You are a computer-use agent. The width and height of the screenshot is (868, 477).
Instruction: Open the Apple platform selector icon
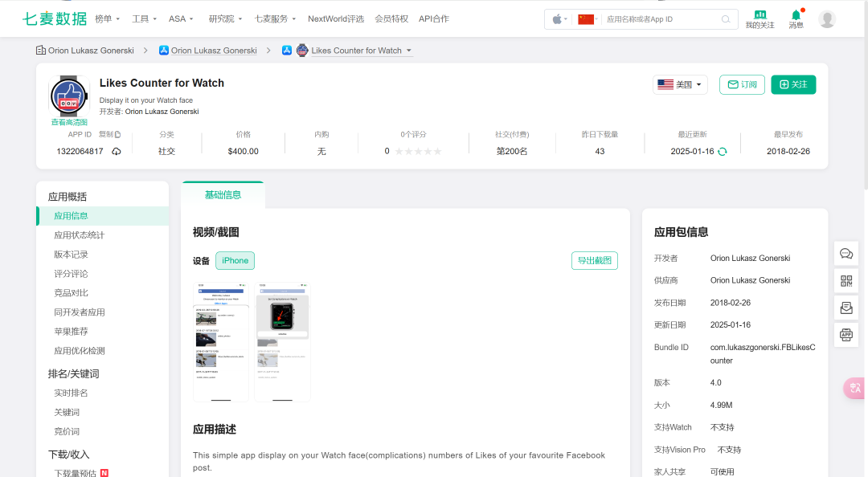[559, 19]
